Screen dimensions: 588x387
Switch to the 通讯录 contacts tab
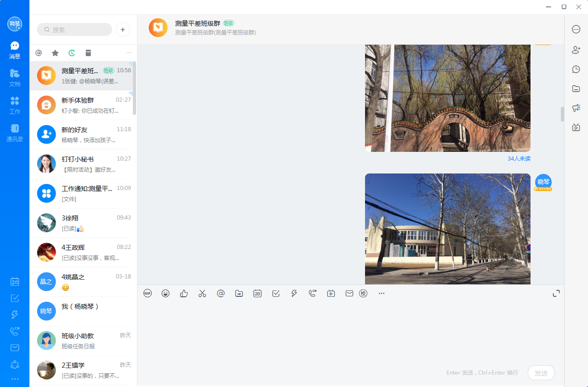click(x=15, y=133)
